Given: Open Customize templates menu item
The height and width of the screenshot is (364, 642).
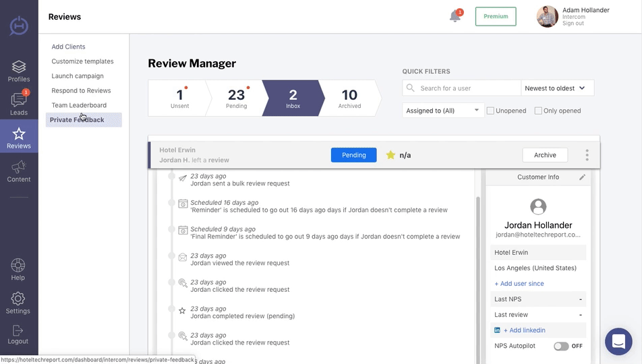Looking at the screenshot, I should click(x=83, y=61).
